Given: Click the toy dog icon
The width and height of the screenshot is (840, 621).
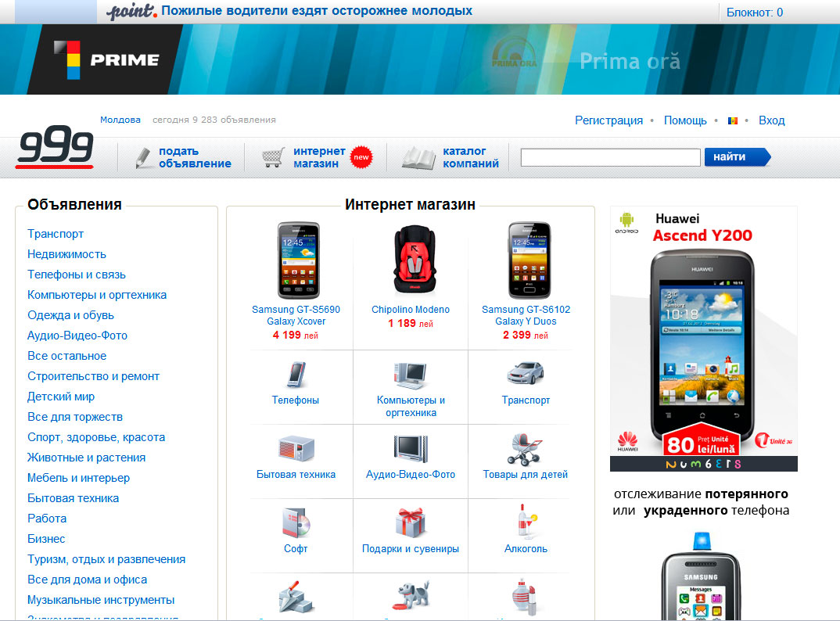Looking at the screenshot, I should pos(411,594).
